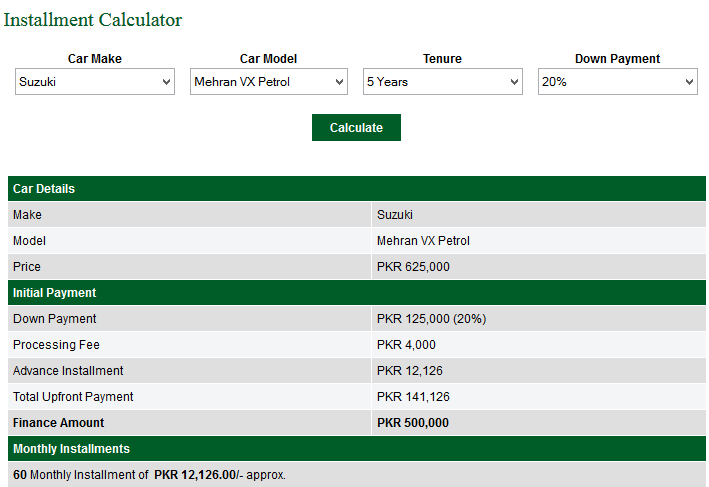Click the Model row label

(29, 241)
